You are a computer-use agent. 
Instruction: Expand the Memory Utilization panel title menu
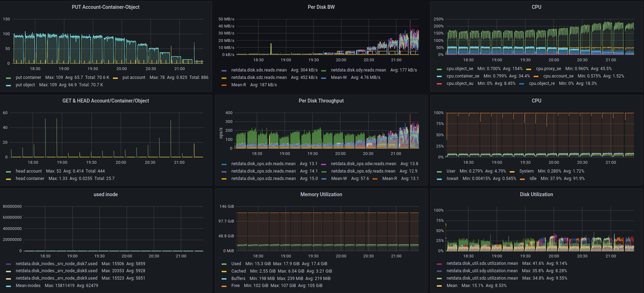[321, 194]
